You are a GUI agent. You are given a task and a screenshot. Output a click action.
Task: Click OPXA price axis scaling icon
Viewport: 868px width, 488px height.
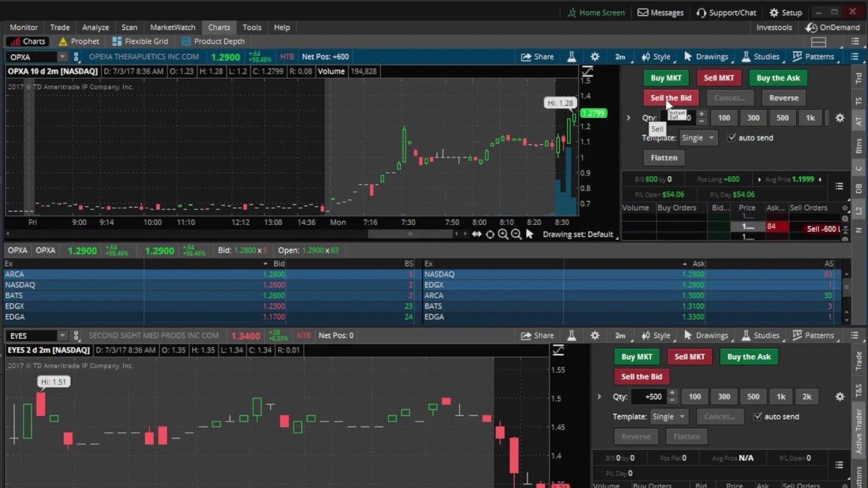tap(587, 72)
